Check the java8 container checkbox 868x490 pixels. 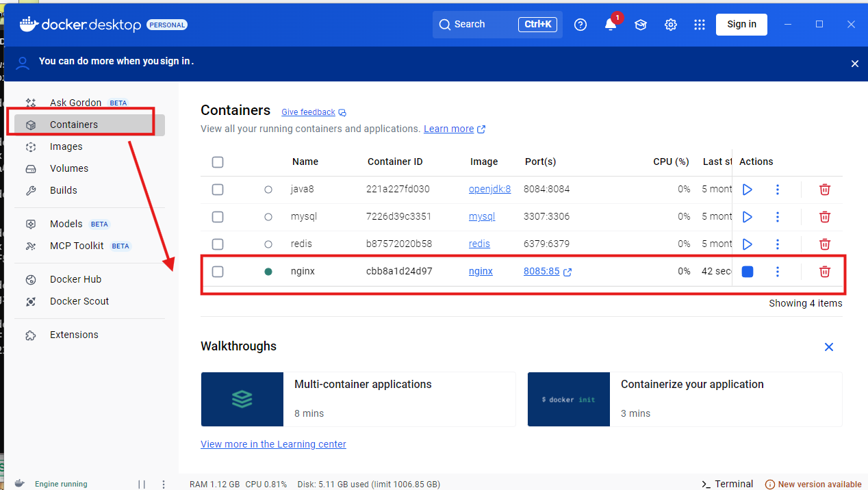pyautogui.click(x=218, y=190)
